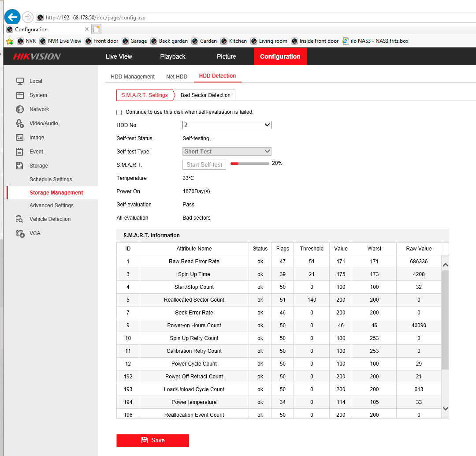Click the Local monitor icon in sidebar
Screen dimensions: 476x456
pos(20,81)
